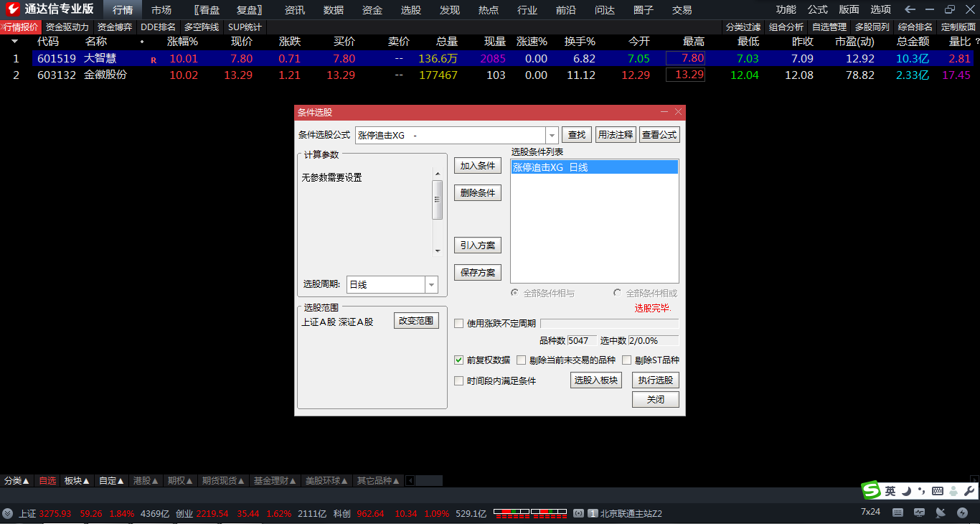
Task: Open the 选股周期 日线 dropdown
Action: pos(431,284)
